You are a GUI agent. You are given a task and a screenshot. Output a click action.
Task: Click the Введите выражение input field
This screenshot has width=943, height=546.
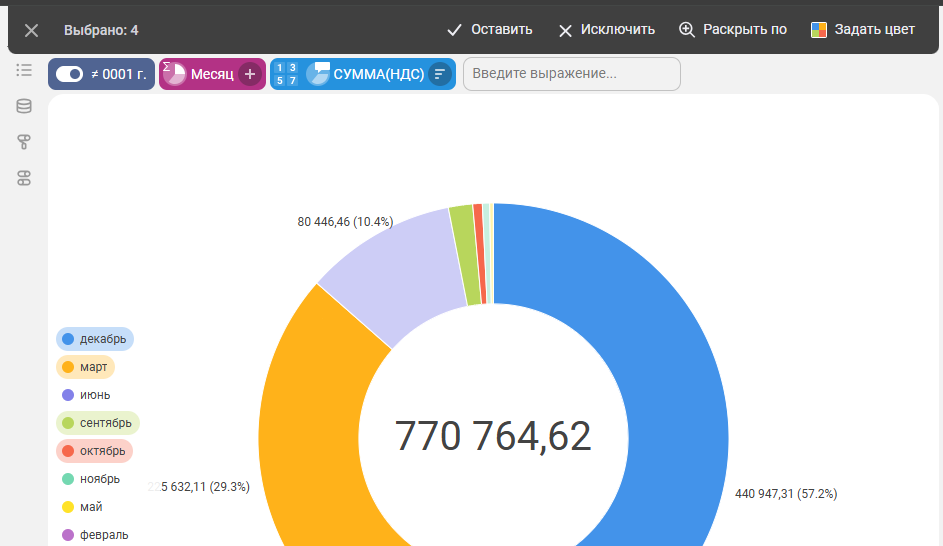(x=571, y=74)
